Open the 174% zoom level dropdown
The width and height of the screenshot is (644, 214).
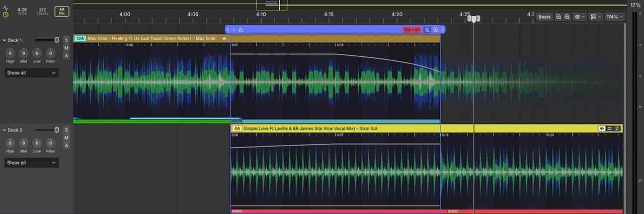pyautogui.click(x=614, y=17)
